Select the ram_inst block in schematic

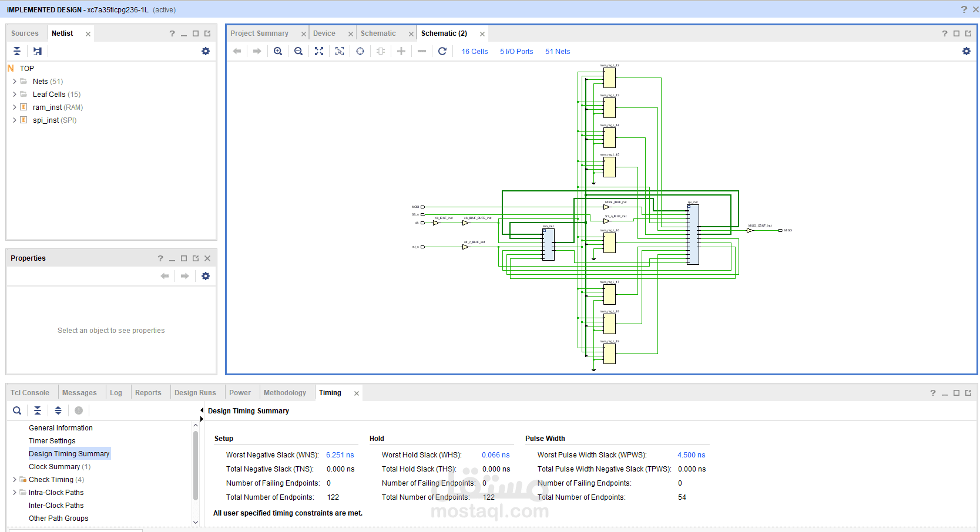[549, 244]
